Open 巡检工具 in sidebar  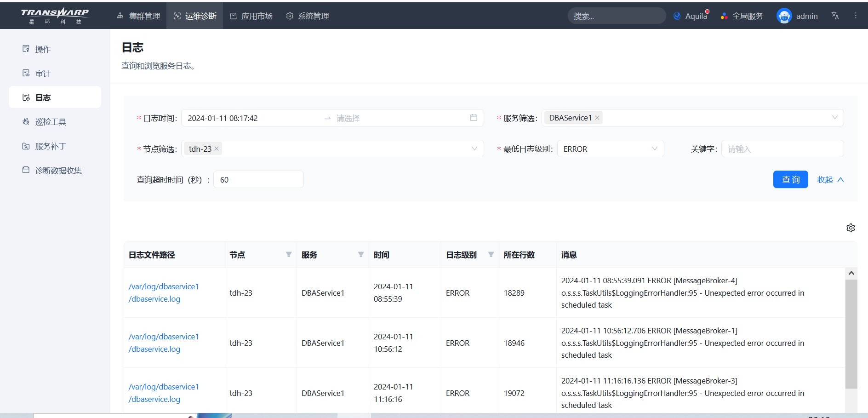coord(55,121)
